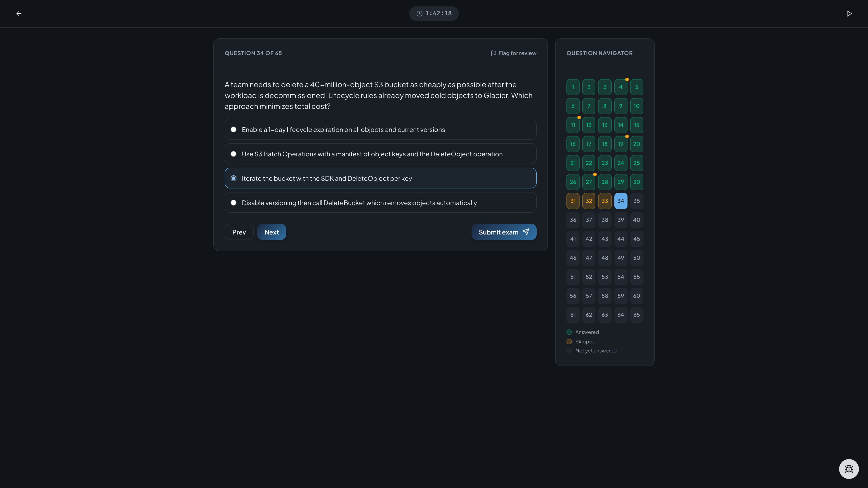This screenshot has height=488, width=868.
Task: Open question 35 in the navigator
Action: (x=636, y=201)
